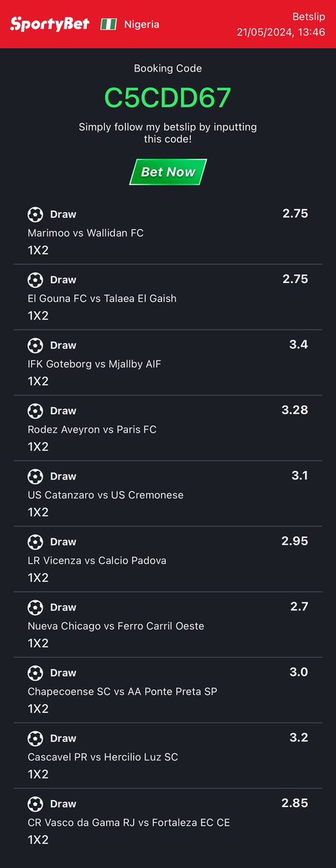Click soccer ball icon for Marimoo match
The width and height of the screenshot is (336, 868).
point(35,214)
